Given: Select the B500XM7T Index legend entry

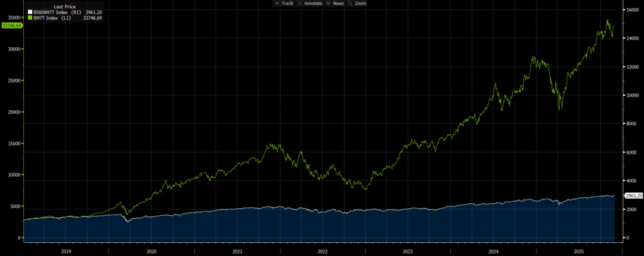Looking at the screenshot, I should coord(57,12).
